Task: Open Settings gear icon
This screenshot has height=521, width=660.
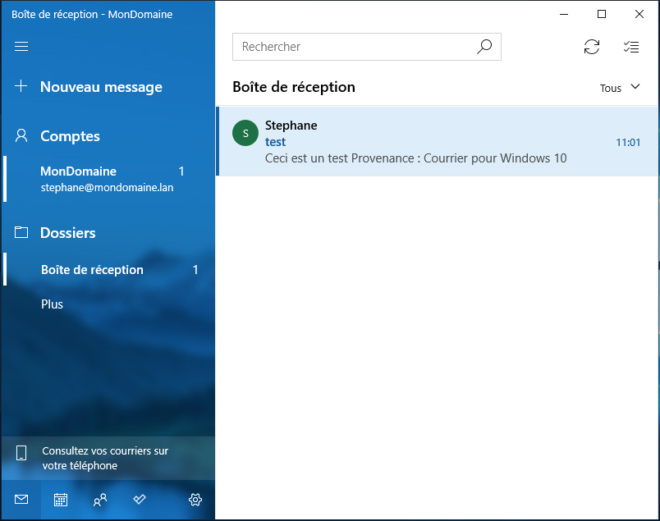Action: pos(195,500)
